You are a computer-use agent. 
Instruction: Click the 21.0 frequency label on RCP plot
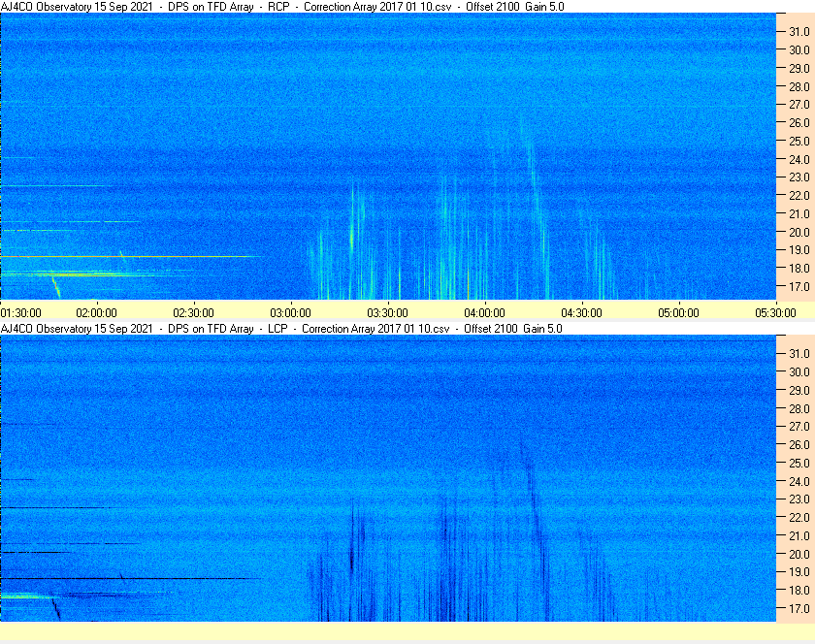pyautogui.click(x=799, y=213)
